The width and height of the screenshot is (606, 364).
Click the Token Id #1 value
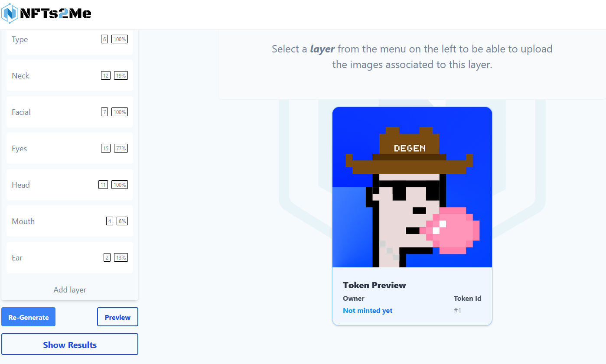(457, 310)
